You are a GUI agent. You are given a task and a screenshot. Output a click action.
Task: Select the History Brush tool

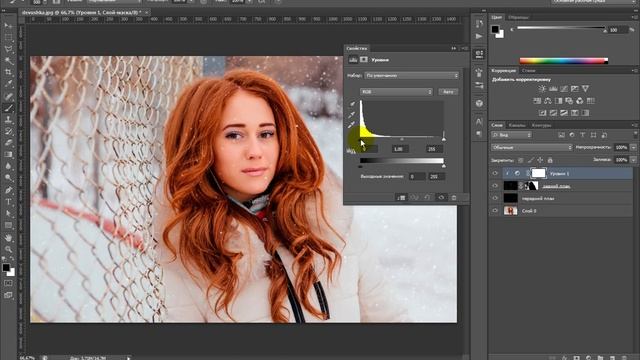pos(8,131)
